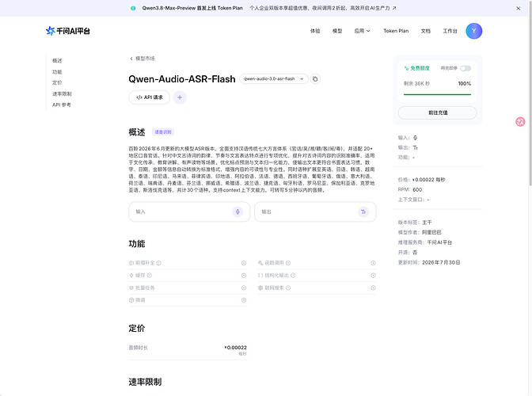Click the info icon next to 前缀补全
This screenshot has width=532, height=396.
(159, 263)
